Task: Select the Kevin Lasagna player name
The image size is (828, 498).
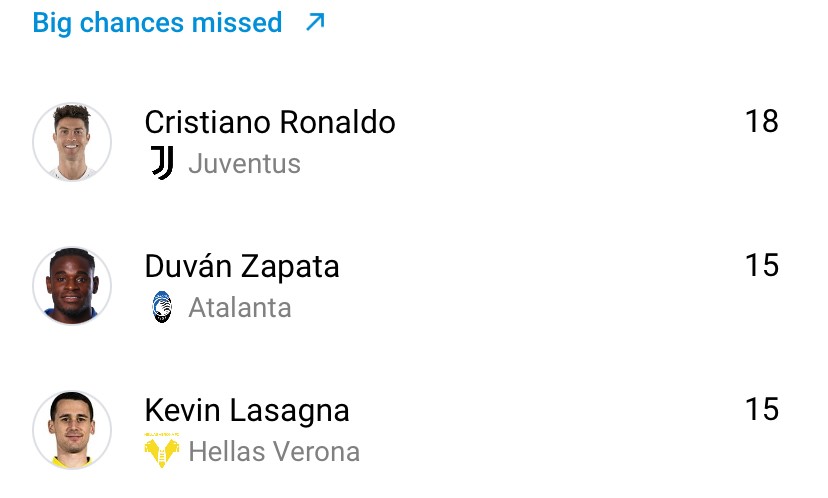Action: [247, 410]
